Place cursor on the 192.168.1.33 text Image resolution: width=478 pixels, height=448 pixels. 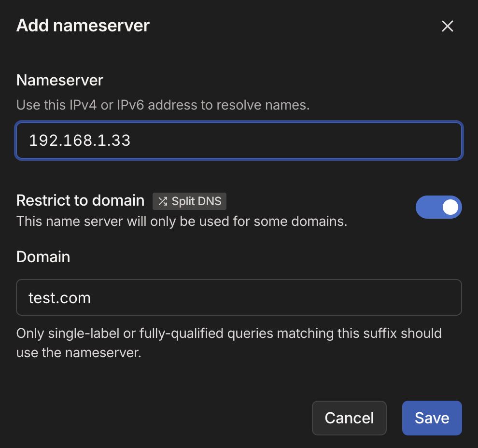[80, 140]
